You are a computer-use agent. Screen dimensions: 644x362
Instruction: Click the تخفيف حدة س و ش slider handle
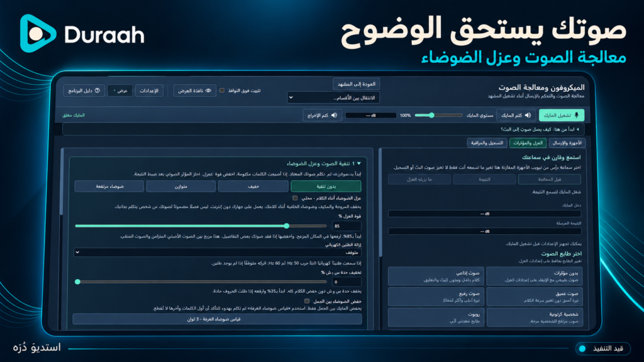point(77,282)
